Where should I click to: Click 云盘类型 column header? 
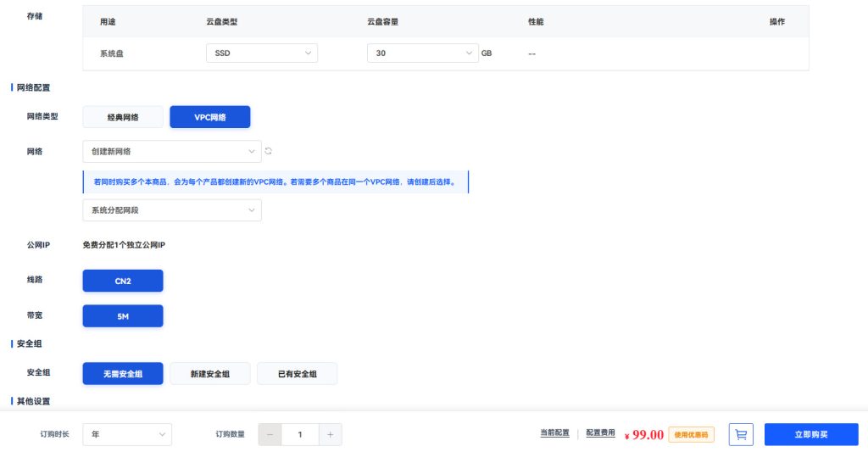click(x=222, y=21)
